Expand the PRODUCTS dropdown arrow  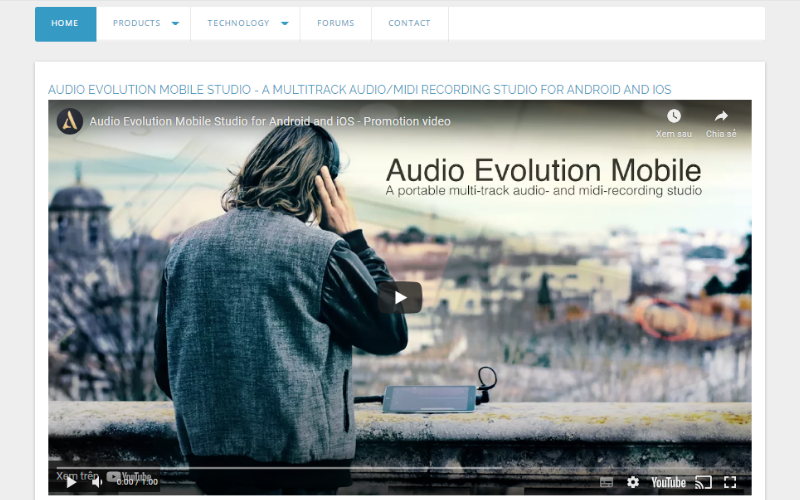click(176, 23)
